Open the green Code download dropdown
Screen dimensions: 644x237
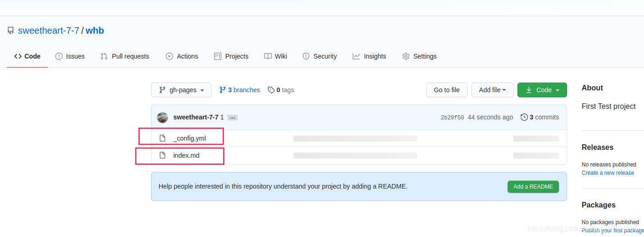542,90
